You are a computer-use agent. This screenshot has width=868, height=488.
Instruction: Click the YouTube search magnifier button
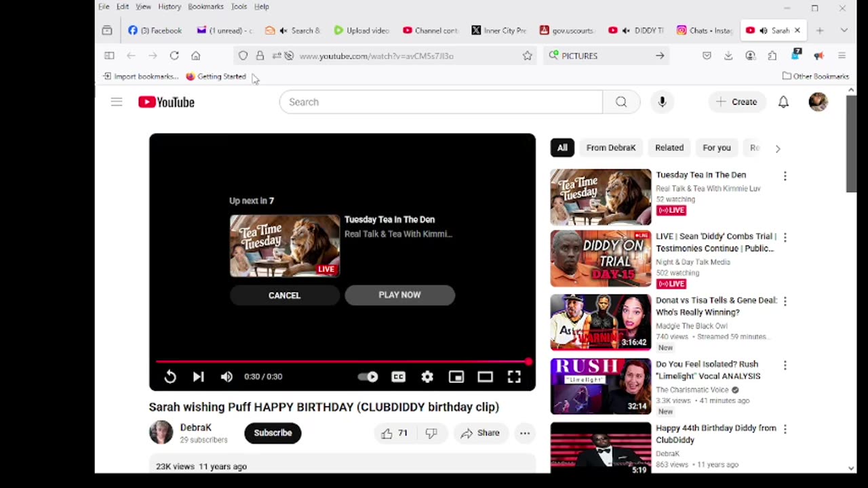621,102
